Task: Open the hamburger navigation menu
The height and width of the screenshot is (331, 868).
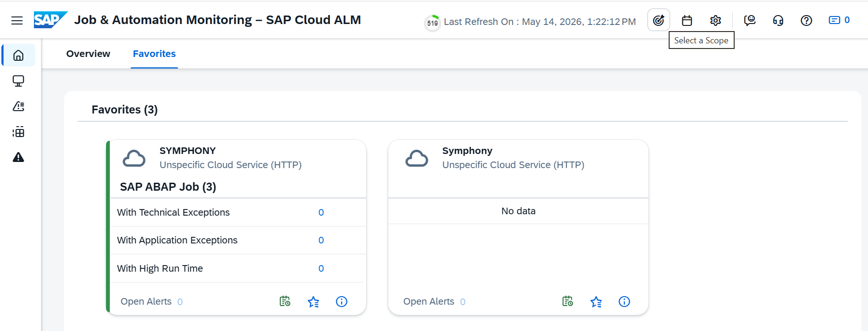Action: (x=17, y=20)
